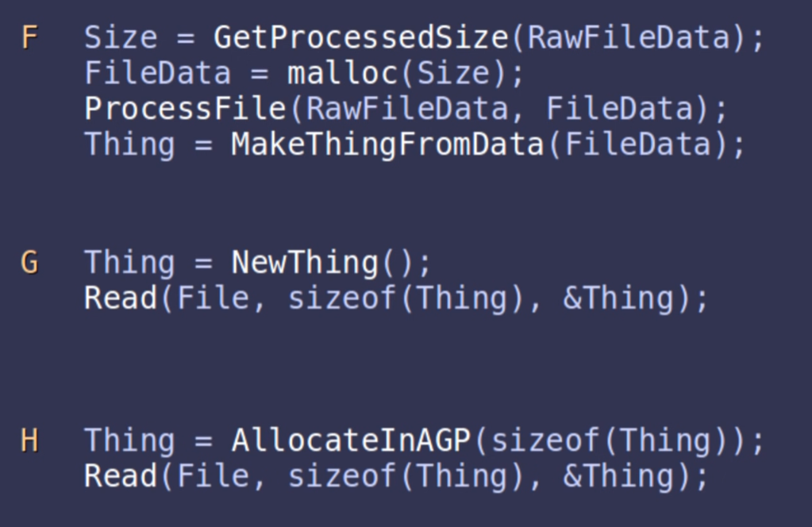Click the orange H label
The height and width of the screenshot is (527, 812).
(29, 440)
